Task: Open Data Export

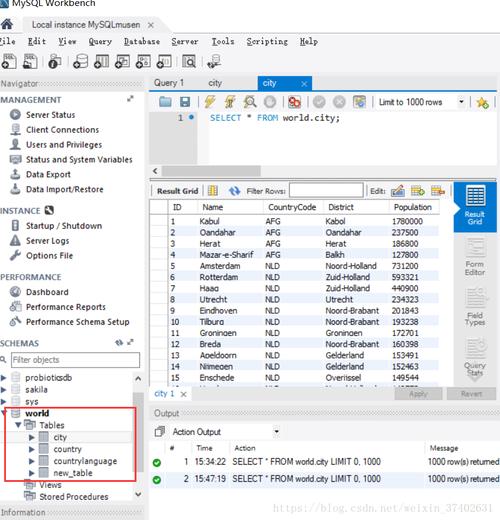Action: [x=48, y=174]
